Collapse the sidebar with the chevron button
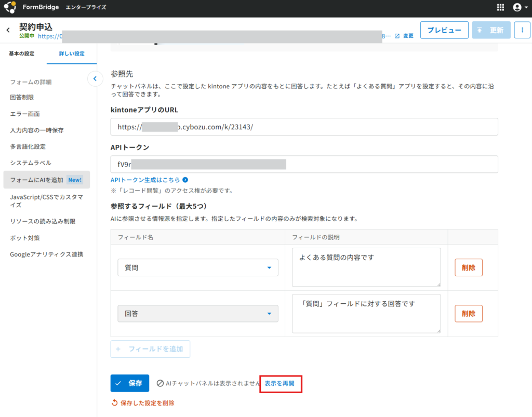Screen dimensions: 532x417 pos(95,78)
